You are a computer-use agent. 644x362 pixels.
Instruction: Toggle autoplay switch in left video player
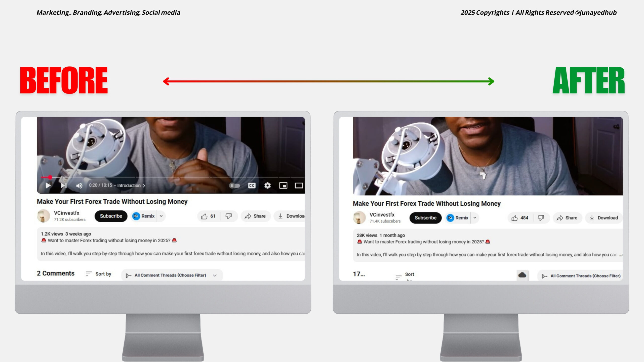[x=234, y=186]
